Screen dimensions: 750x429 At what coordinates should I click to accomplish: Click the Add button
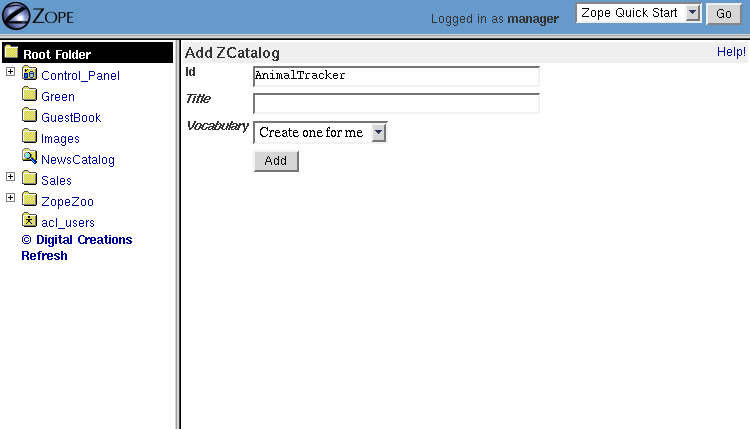276,161
